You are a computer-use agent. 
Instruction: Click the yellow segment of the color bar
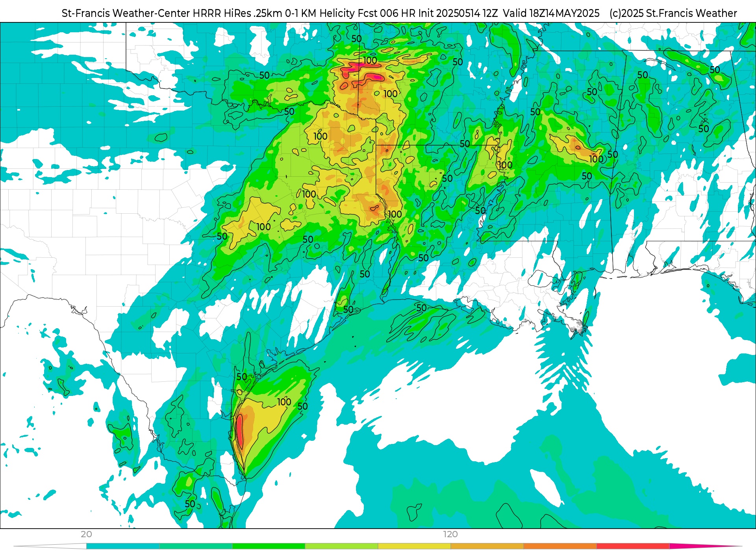(x=414, y=546)
